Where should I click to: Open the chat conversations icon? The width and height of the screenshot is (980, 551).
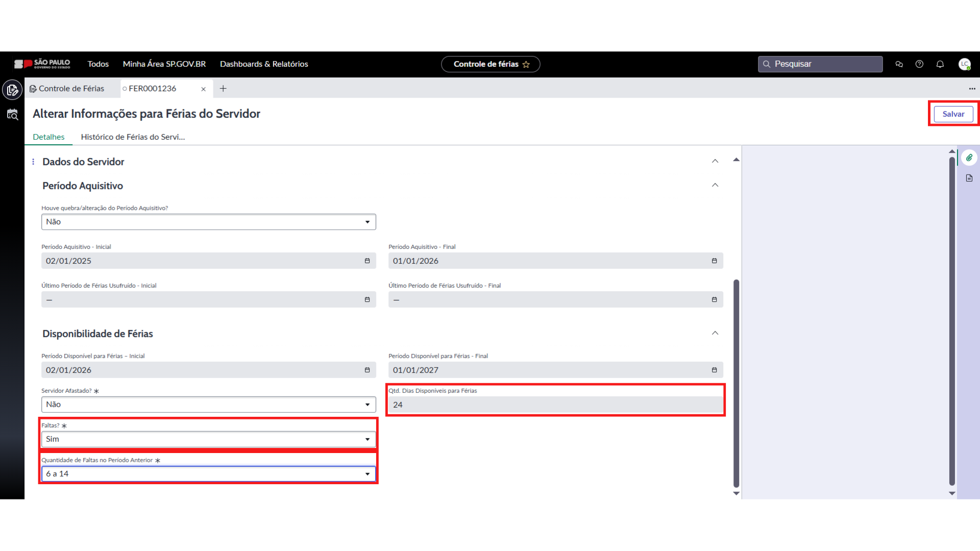click(899, 64)
